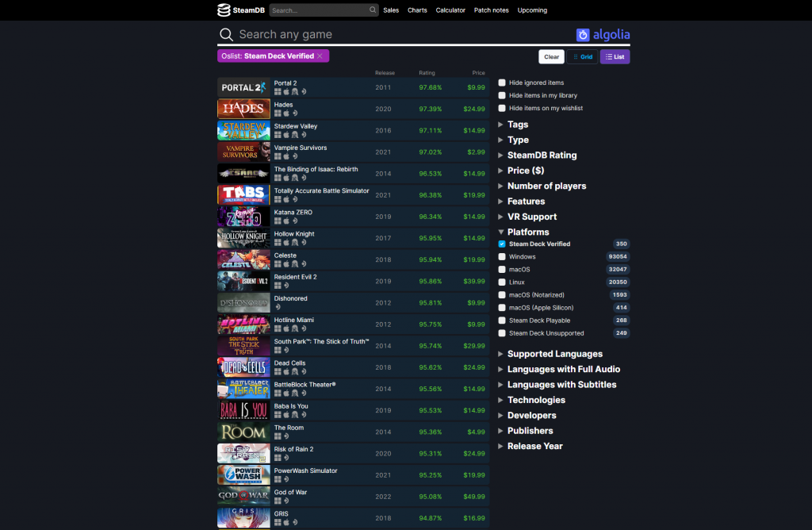Click the Linux icon under BattleBlock Theater
The height and width of the screenshot is (530, 812).
(295, 394)
